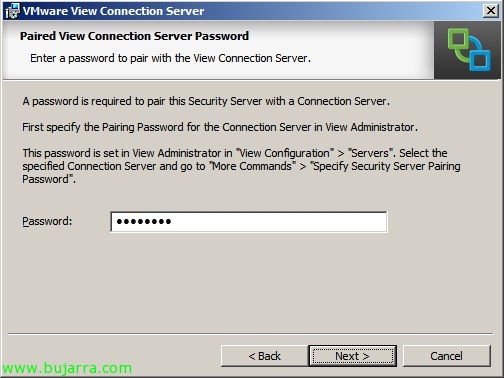
Task: Click the masked password dots
Action: coord(144,221)
